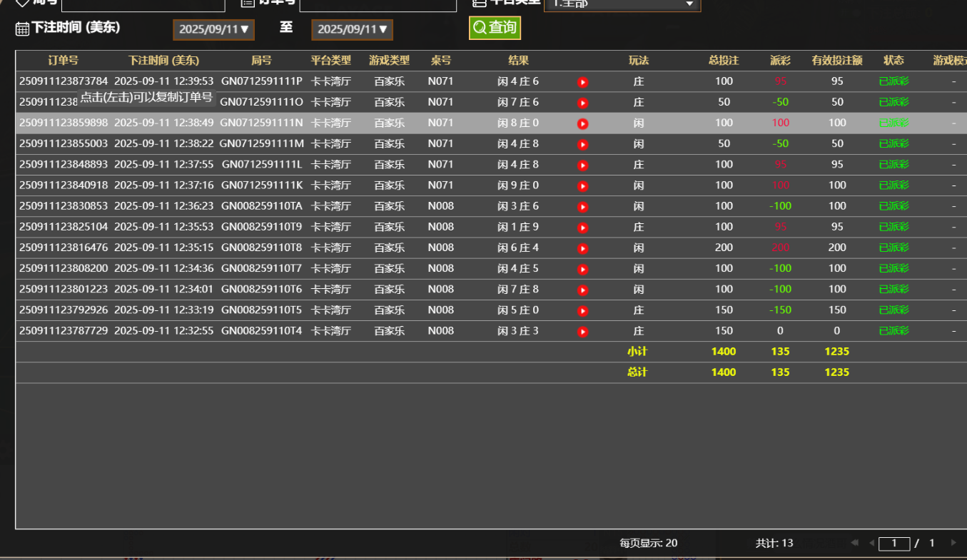This screenshot has height=560, width=967.
Task: Click the 查询 search button
Action: coord(495,28)
